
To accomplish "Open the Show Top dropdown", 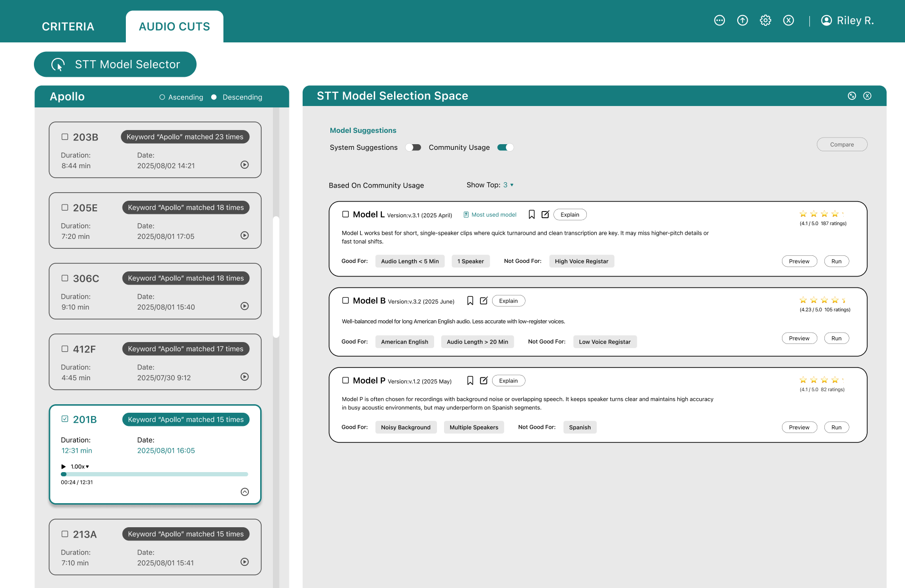I will click(x=508, y=185).
